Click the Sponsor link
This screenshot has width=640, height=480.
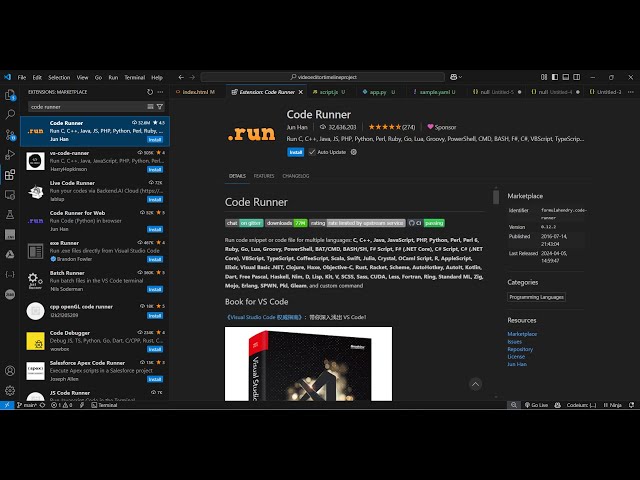coord(442,127)
